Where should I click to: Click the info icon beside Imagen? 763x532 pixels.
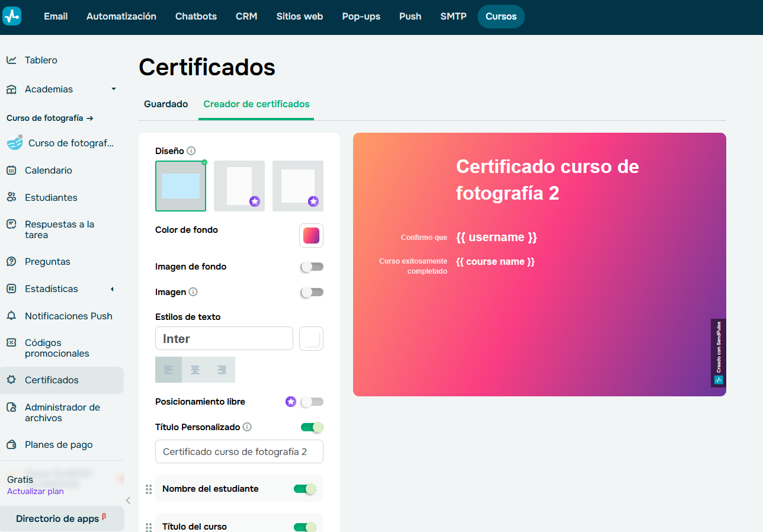pyautogui.click(x=193, y=292)
